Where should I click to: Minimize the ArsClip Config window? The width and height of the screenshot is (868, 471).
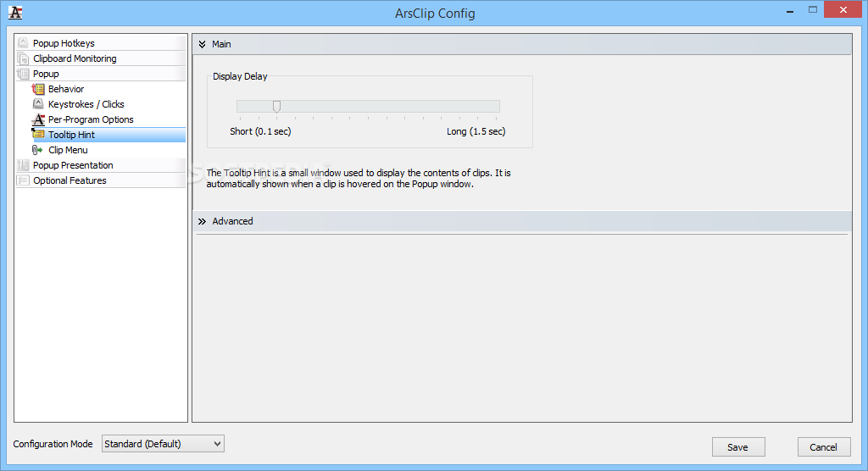(x=790, y=10)
